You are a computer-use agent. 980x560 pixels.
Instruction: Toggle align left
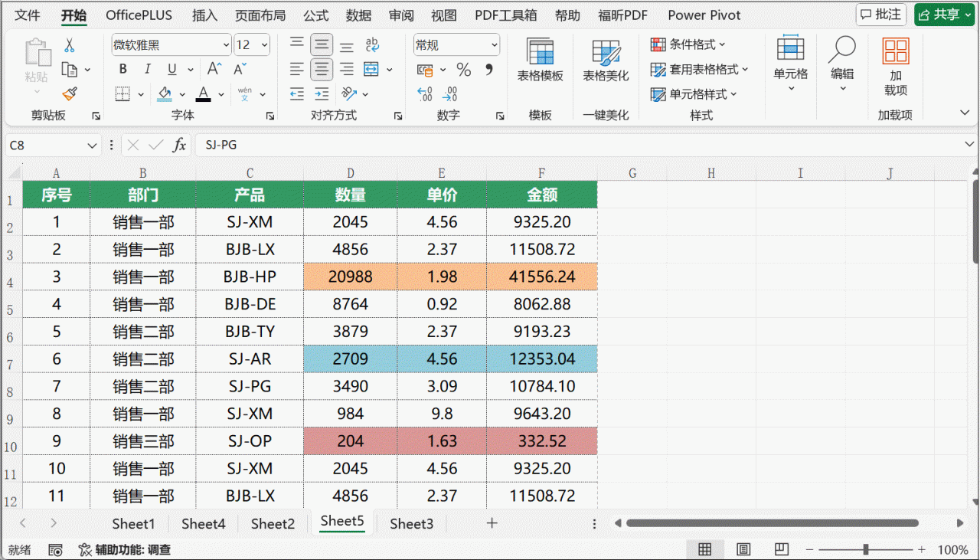click(x=297, y=70)
